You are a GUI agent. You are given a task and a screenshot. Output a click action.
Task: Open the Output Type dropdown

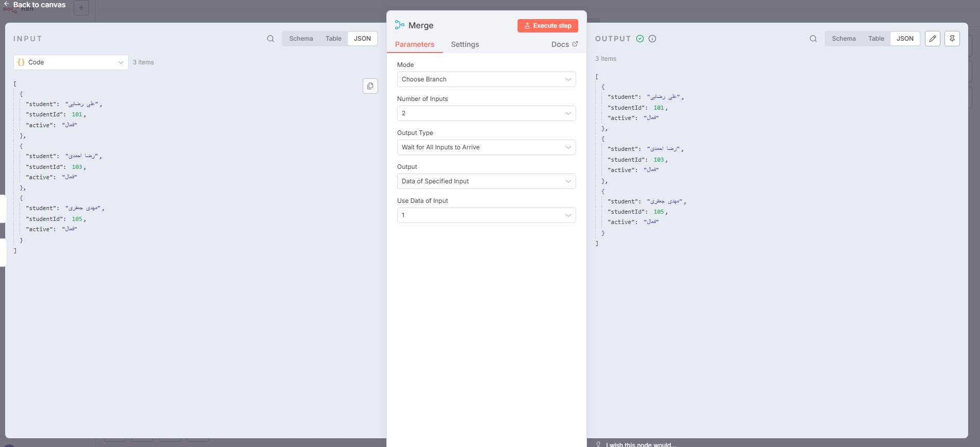click(x=486, y=147)
